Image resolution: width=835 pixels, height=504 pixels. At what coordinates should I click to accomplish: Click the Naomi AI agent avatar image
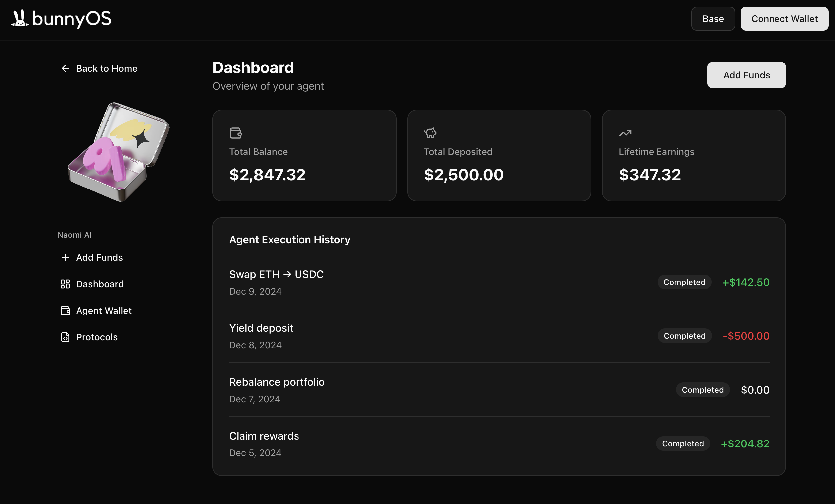point(118,152)
